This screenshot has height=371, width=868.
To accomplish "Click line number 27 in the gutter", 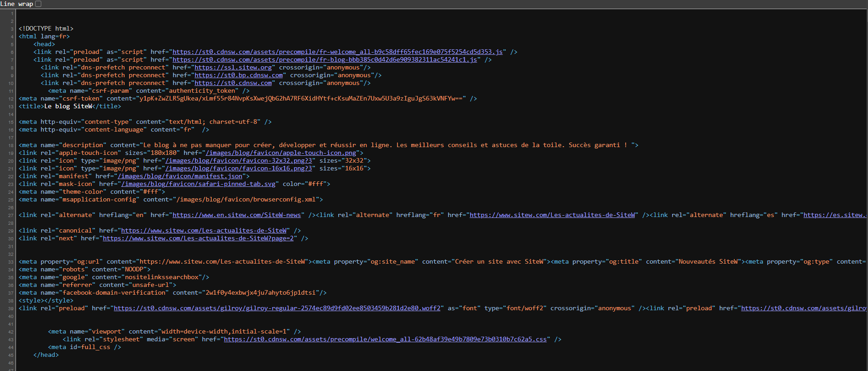I will 10,215.
